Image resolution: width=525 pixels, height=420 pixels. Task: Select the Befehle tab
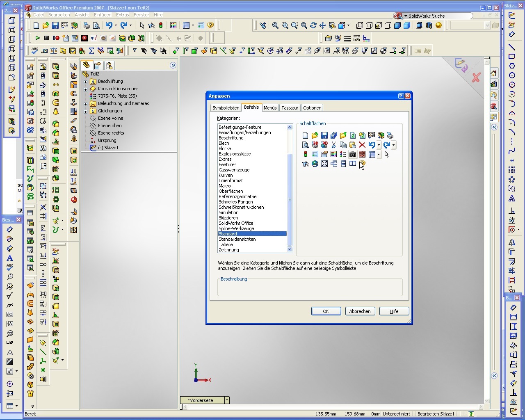(251, 107)
